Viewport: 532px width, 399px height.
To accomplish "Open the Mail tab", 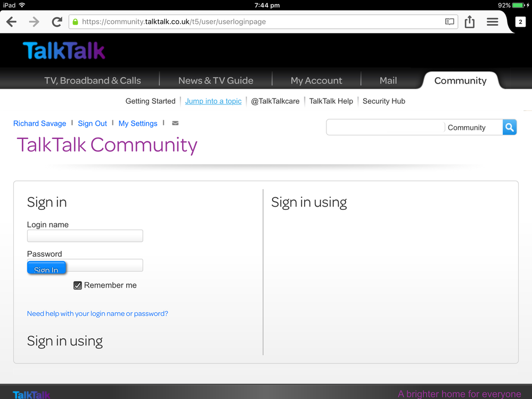I will point(388,80).
